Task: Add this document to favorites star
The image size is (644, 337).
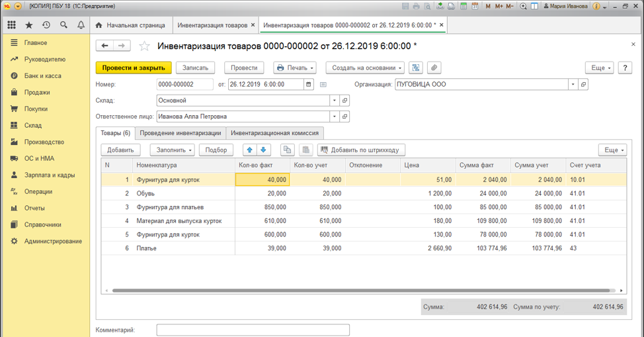Action: pyautogui.click(x=145, y=46)
